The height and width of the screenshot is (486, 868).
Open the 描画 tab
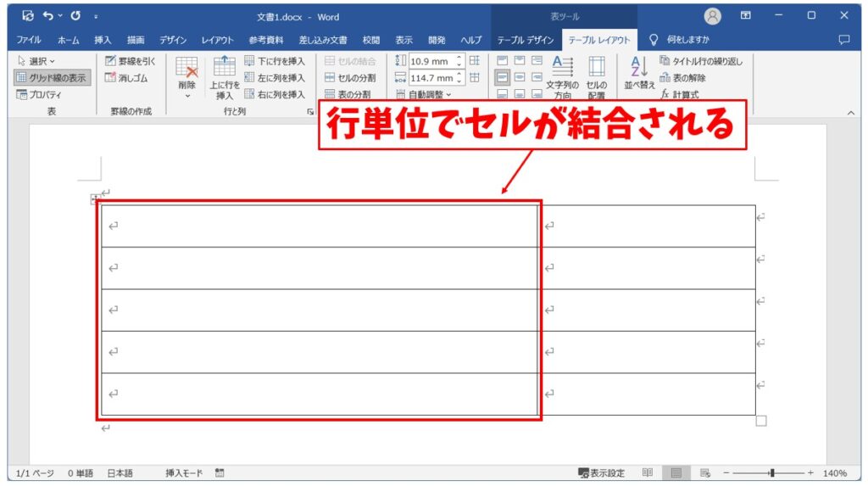tap(136, 40)
